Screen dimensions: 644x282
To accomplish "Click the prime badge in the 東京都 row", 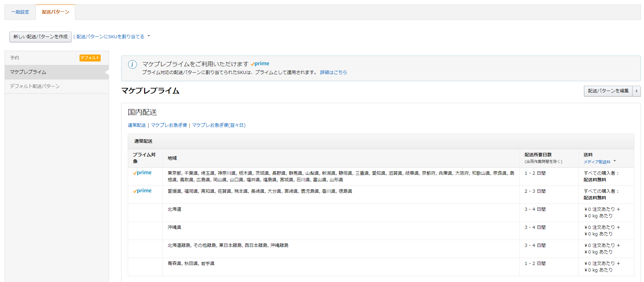I will 142,173.
